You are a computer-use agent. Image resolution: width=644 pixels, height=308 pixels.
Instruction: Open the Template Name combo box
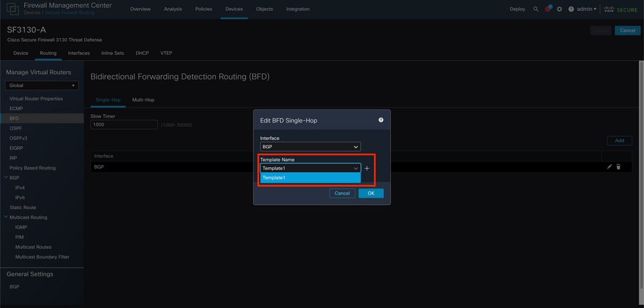(311, 168)
